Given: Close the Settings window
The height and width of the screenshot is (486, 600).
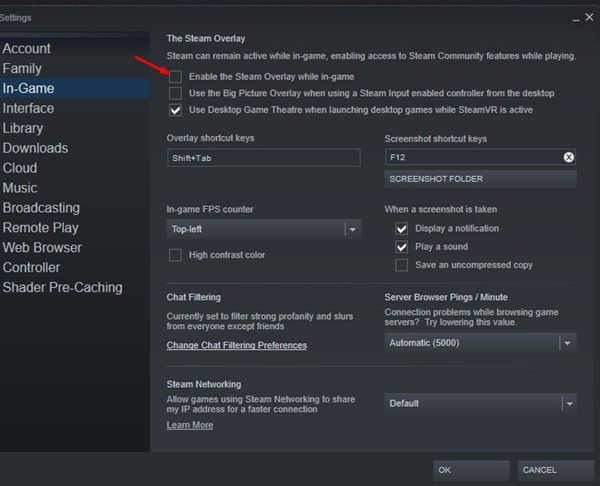Looking at the screenshot, I should pos(588,17).
